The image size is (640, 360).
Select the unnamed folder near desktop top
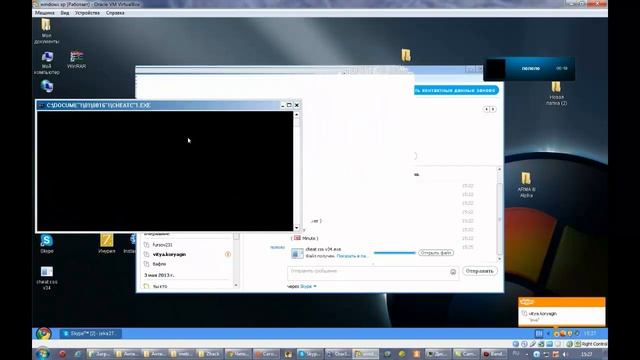(405, 55)
